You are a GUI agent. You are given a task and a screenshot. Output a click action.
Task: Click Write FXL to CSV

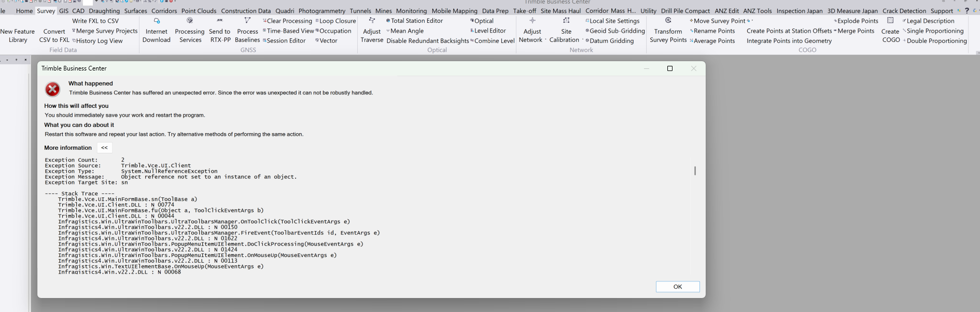(x=95, y=21)
